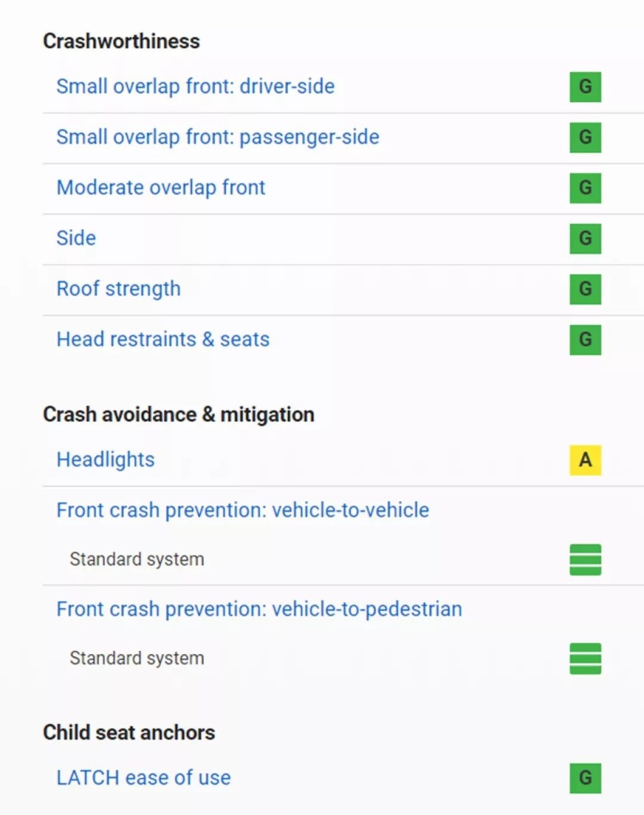Open the Moderate overlap front link
This screenshot has height=815, width=644.
[160, 187]
